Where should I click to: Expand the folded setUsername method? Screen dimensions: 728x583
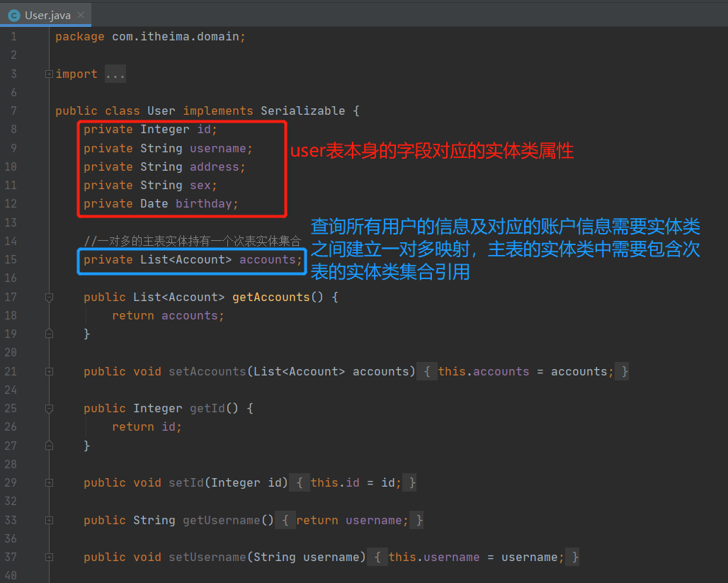pyautogui.click(x=49, y=557)
